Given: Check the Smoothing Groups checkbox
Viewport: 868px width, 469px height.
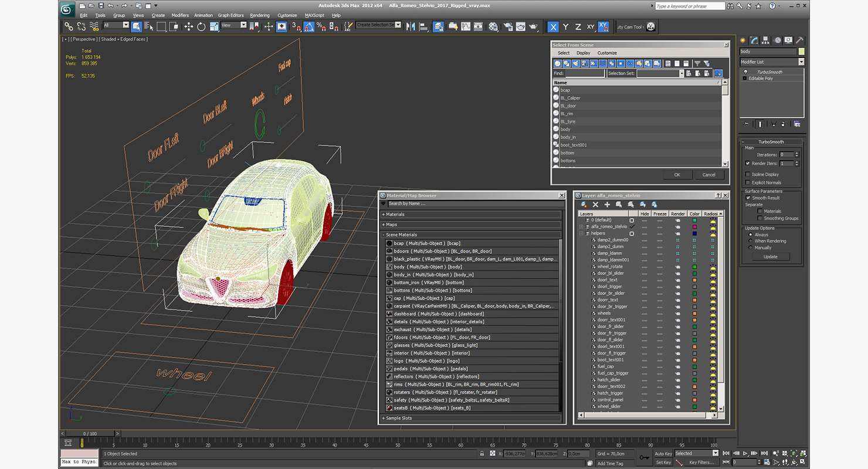Looking at the screenshot, I should click(759, 218).
